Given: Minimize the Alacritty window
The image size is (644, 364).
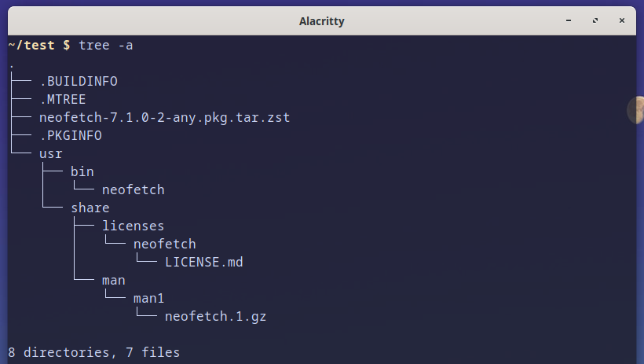Looking at the screenshot, I should click(569, 20).
